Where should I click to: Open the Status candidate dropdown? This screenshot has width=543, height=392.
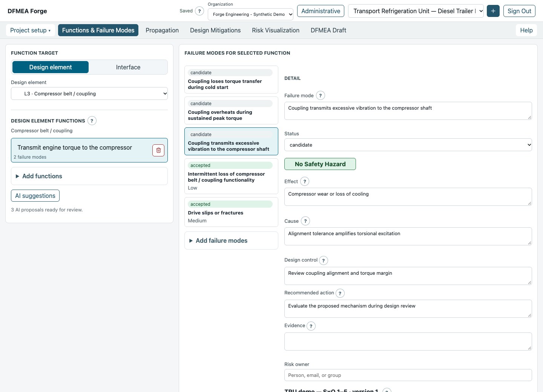(x=408, y=145)
